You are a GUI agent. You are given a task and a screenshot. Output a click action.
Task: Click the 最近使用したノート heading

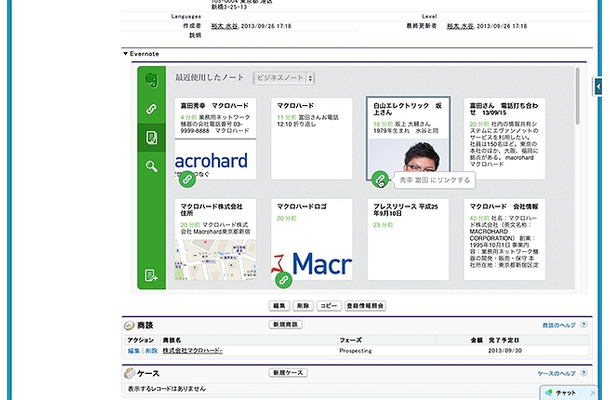(x=209, y=77)
